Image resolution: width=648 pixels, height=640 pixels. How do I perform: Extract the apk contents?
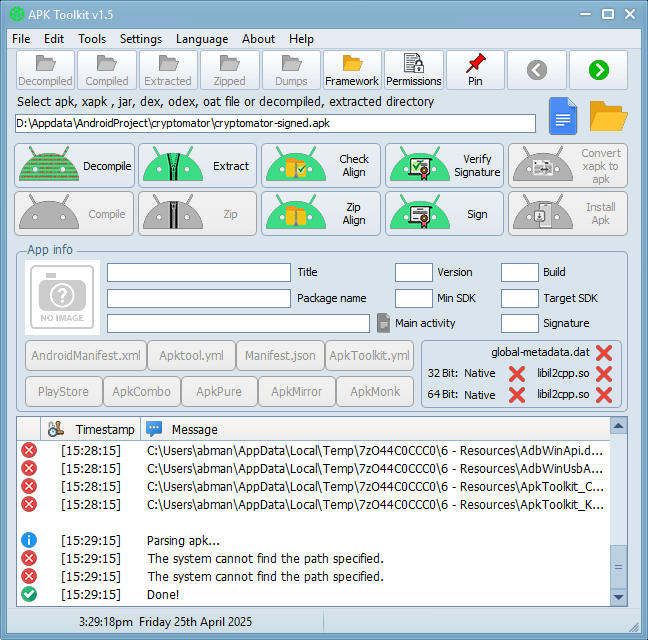tap(197, 166)
